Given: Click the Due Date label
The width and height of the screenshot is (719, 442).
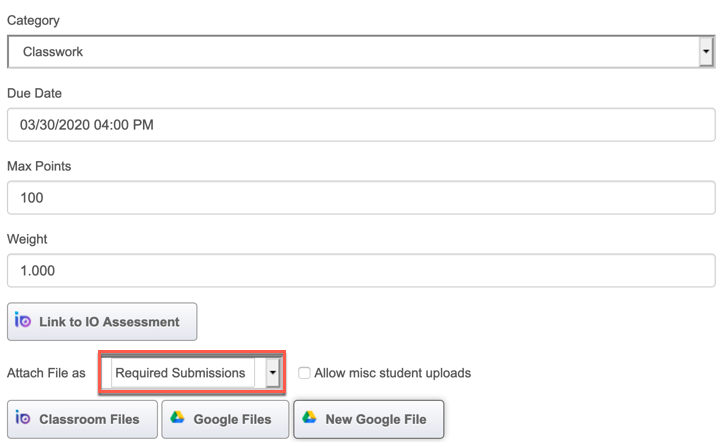Looking at the screenshot, I should (x=34, y=93).
